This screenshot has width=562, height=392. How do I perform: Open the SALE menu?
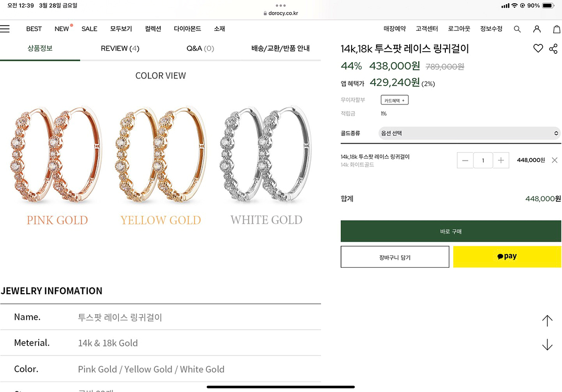click(x=89, y=29)
